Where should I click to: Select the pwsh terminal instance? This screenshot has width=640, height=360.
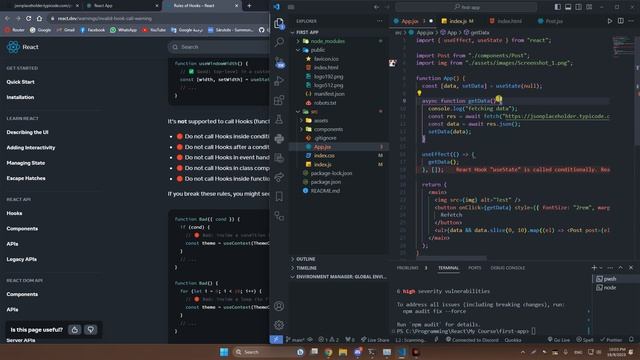(x=610, y=279)
